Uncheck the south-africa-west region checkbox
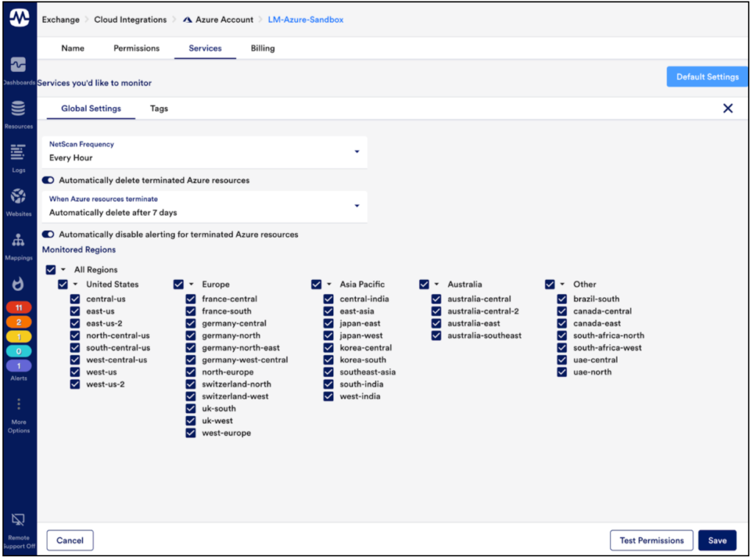Image resolution: width=753 pixels, height=560 pixels. click(562, 348)
